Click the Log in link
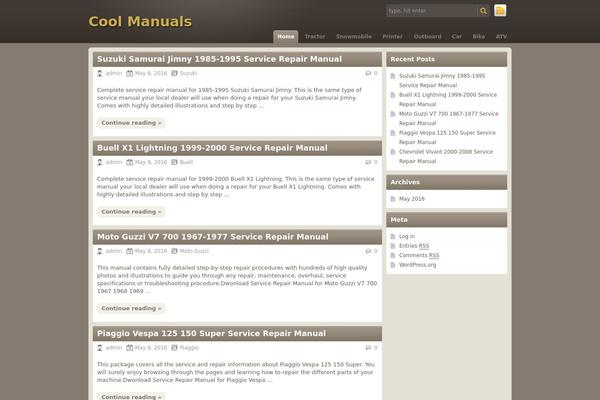This screenshot has width=600, height=400. (x=407, y=236)
